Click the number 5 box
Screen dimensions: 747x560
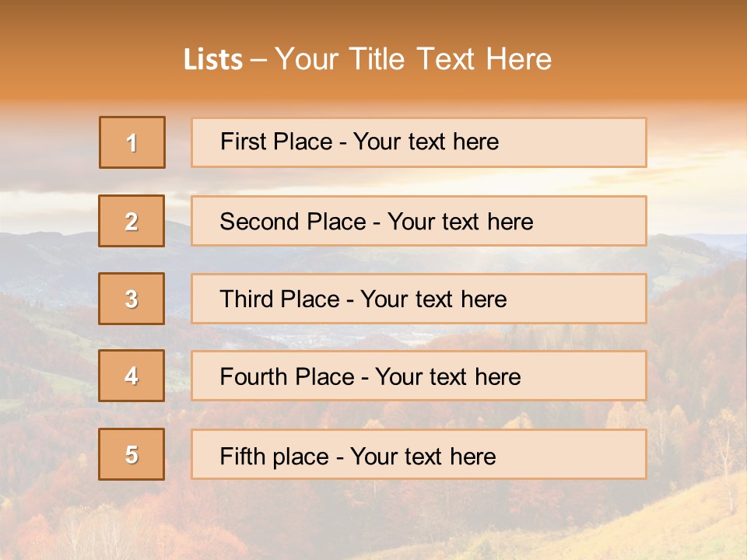(x=132, y=454)
